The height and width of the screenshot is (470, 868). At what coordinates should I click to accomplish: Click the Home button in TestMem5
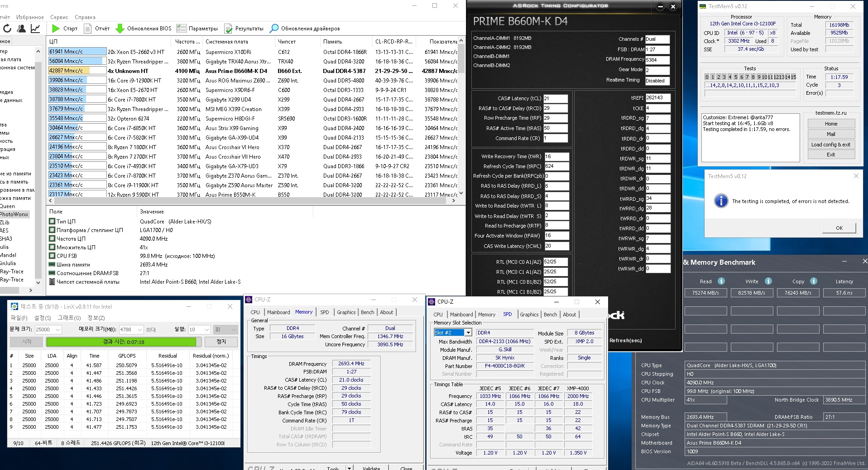pyautogui.click(x=831, y=124)
